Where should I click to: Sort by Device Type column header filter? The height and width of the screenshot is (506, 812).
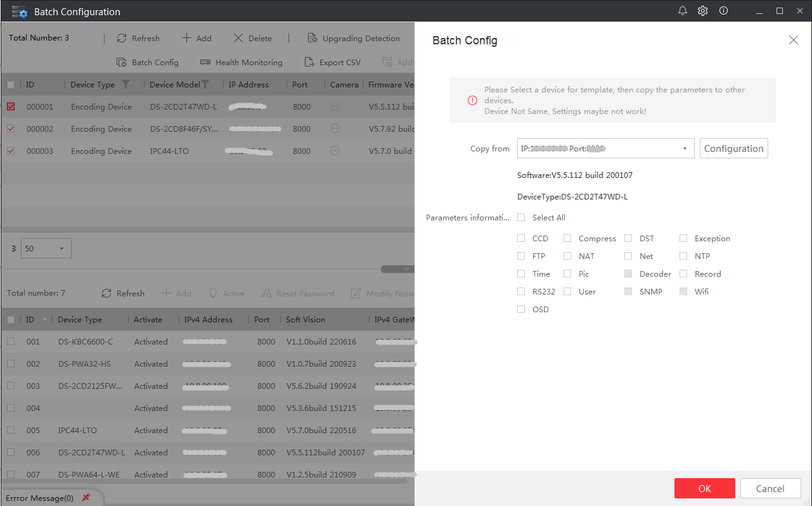(x=126, y=84)
